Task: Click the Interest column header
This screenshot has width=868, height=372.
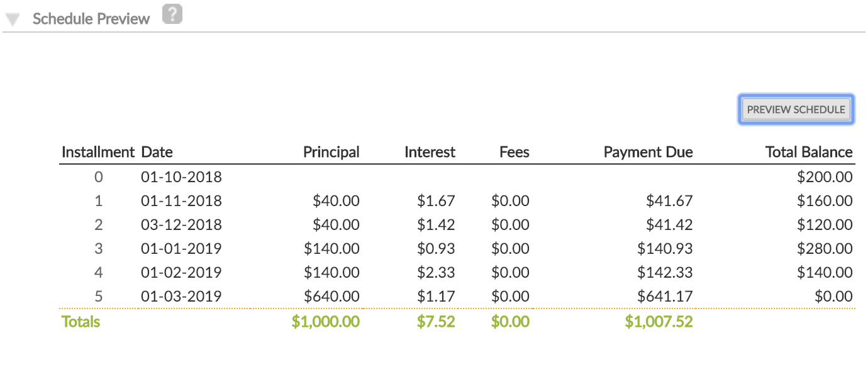Action: (x=430, y=151)
